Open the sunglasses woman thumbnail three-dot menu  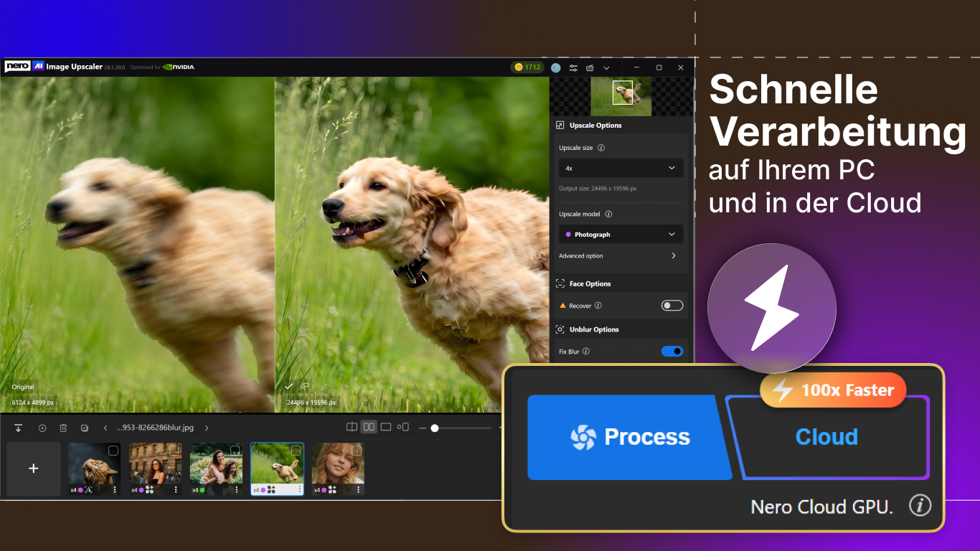click(x=176, y=489)
